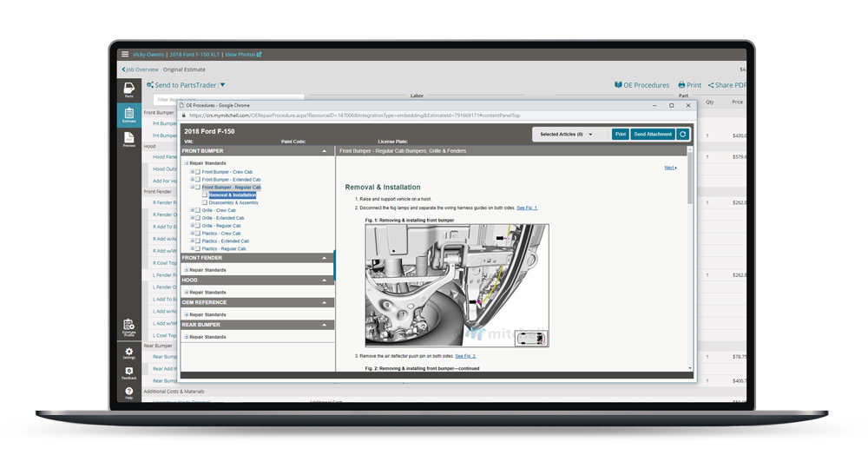The image size is (868, 462).
Task: Click the procedure content vertical scrollbar
Action: (690, 261)
